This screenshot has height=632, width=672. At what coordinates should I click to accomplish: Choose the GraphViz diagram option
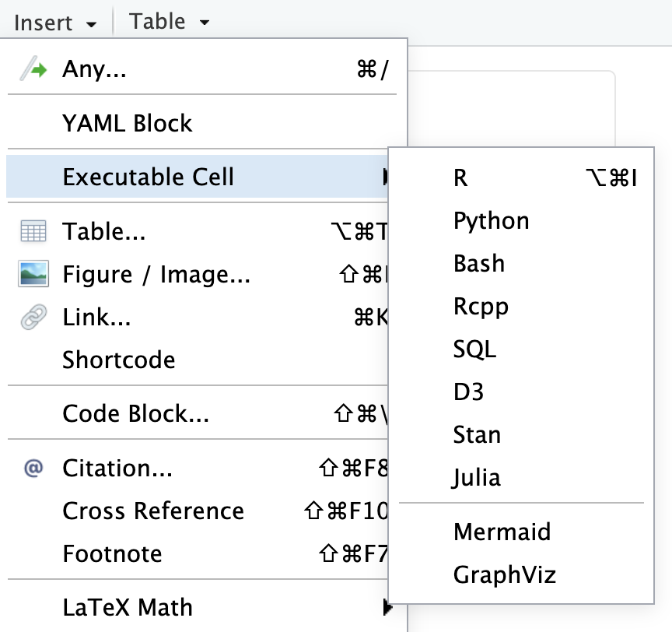[x=505, y=575]
